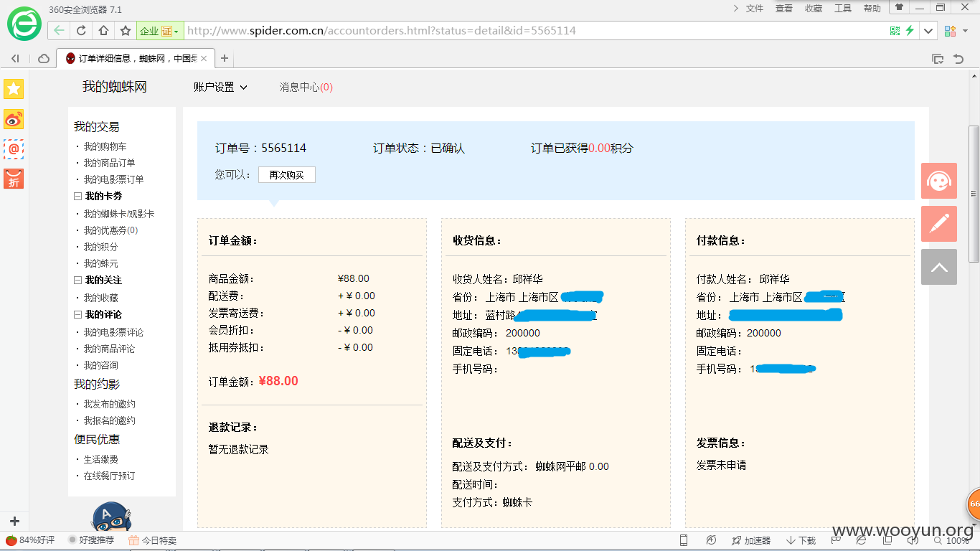Open the pencil feedback floating button

point(939,224)
